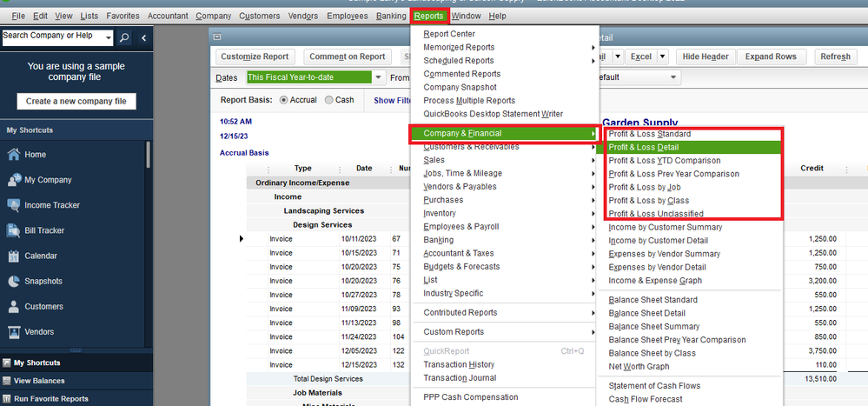Open Vendors shortcut icon
868x406 pixels.
click(14, 332)
